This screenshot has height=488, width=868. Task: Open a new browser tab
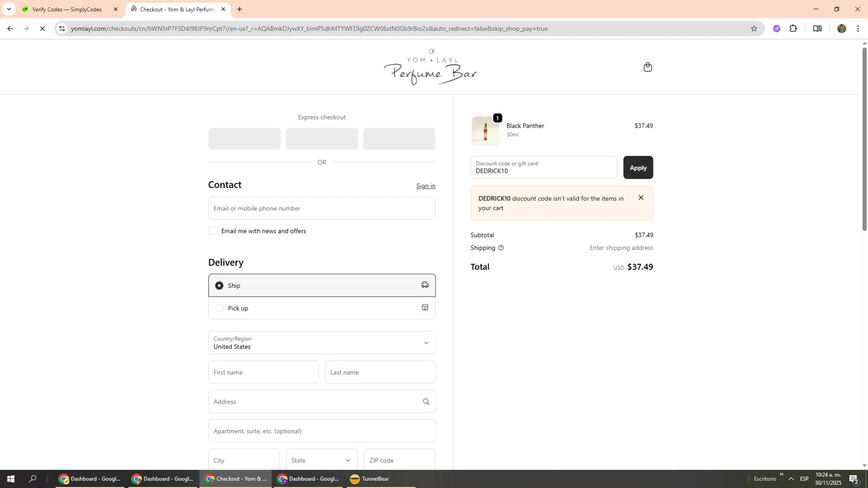click(x=240, y=9)
